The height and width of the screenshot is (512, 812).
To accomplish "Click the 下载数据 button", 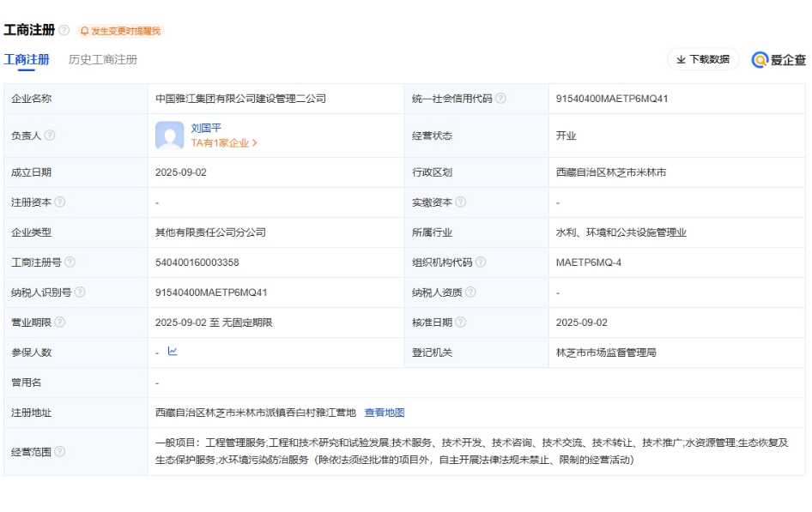I will 703,59.
